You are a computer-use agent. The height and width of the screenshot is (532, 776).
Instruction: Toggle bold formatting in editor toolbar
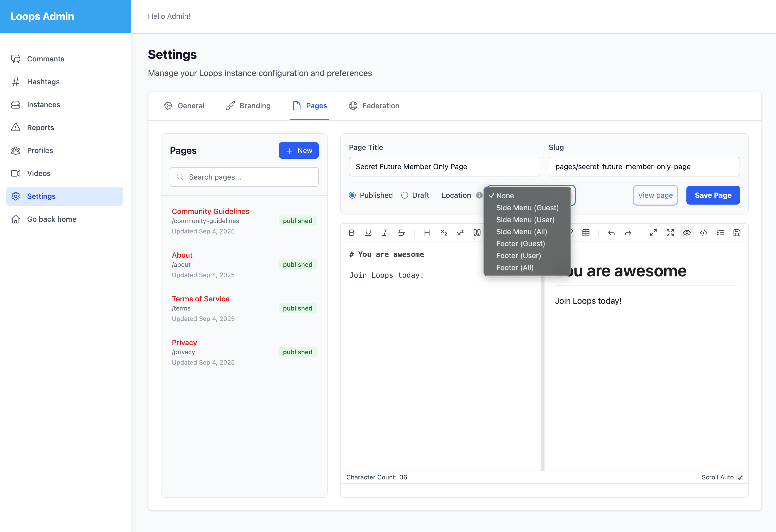click(351, 233)
